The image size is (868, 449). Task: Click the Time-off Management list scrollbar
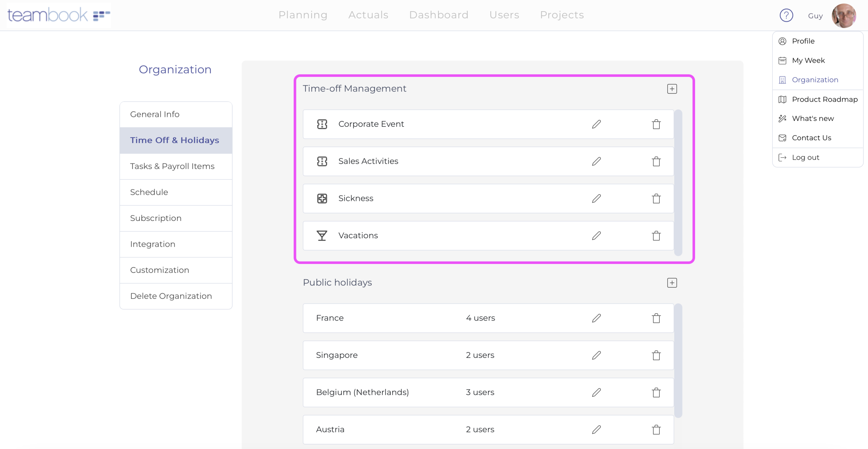coord(678,182)
